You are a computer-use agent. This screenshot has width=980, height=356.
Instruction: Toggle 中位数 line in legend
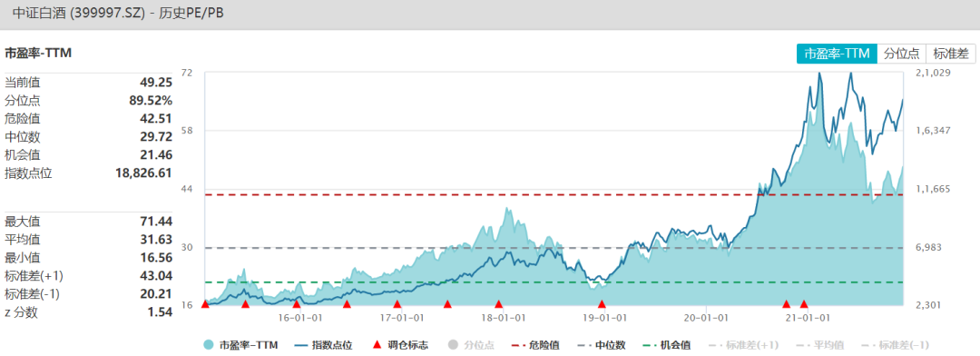pyautogui.click(x=602, y=345)
